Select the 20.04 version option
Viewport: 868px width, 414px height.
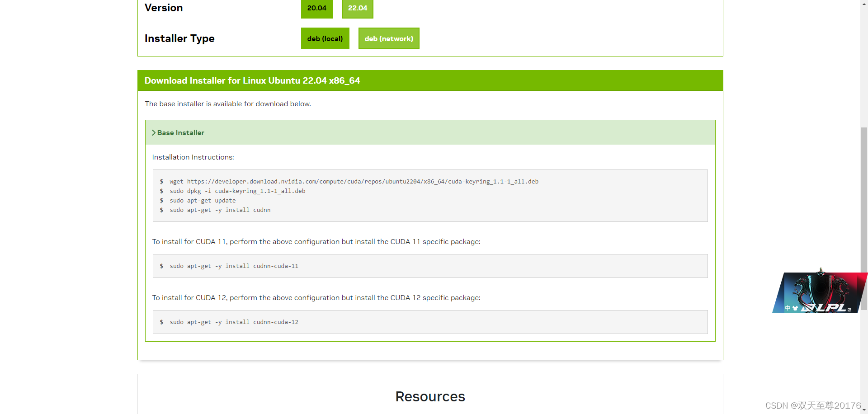coord(316,8)
